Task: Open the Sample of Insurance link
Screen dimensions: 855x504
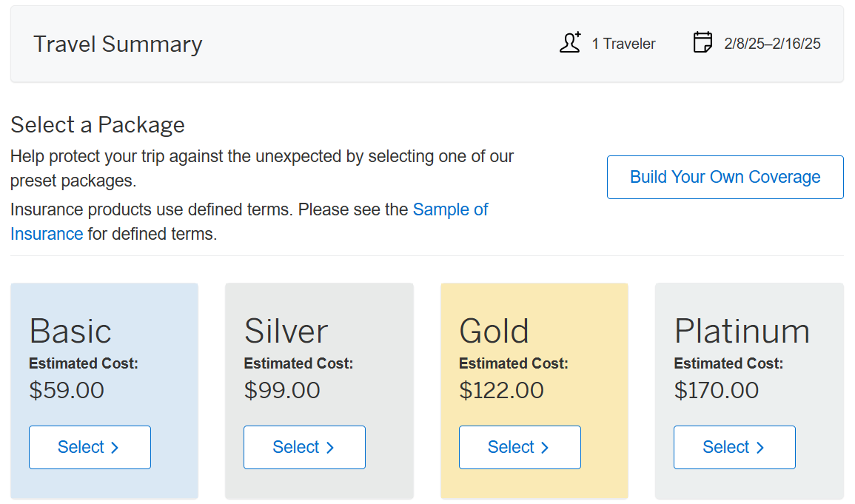Action: click(x=451, y=209)
